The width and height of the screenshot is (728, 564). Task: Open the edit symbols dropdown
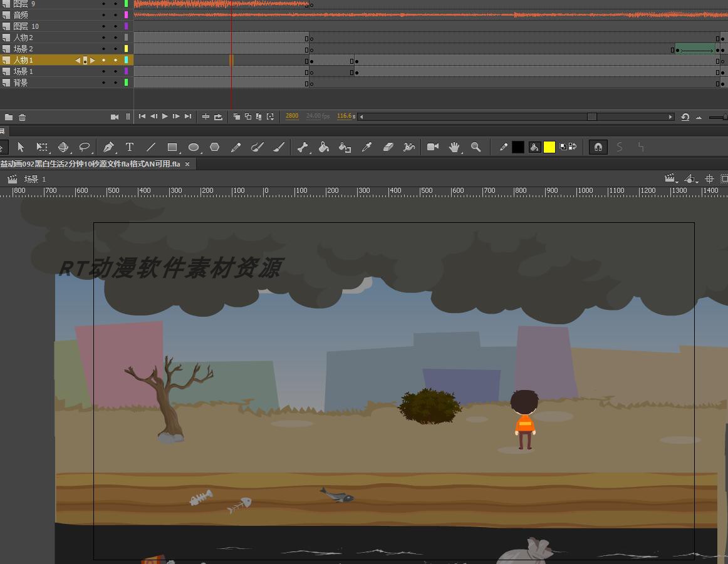pyautogui.click(x=691, y=178)
